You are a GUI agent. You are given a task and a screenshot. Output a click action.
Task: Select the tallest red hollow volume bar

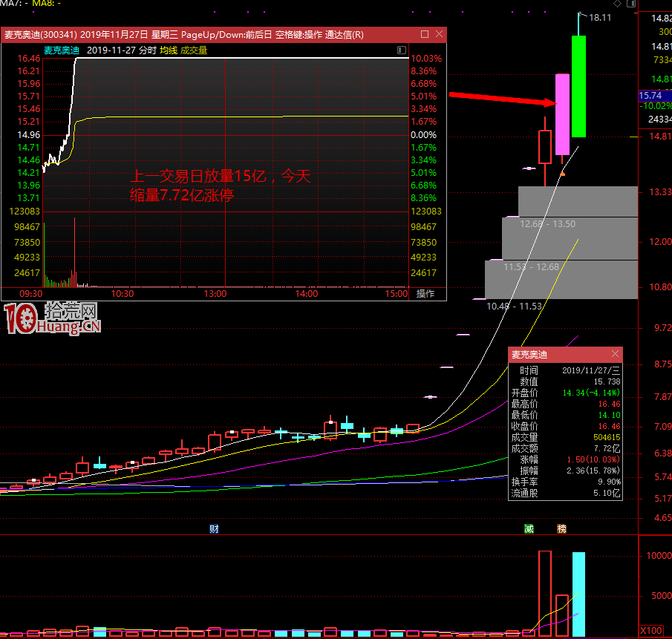click(x=545, y=594)
